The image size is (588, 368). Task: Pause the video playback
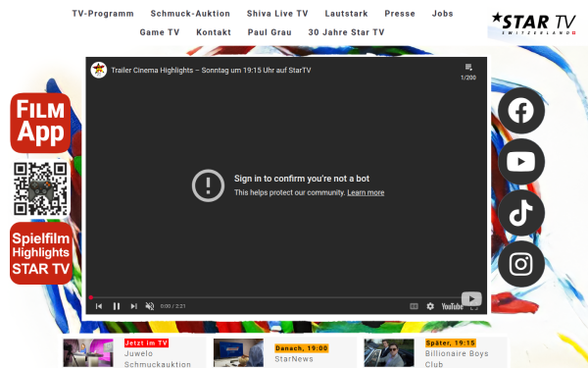pos(117,306)
